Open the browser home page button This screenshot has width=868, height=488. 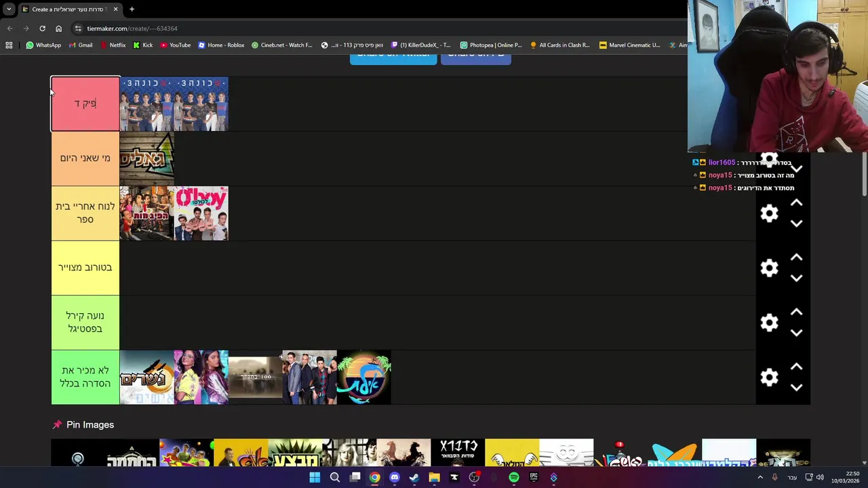[x=58, y=28]
